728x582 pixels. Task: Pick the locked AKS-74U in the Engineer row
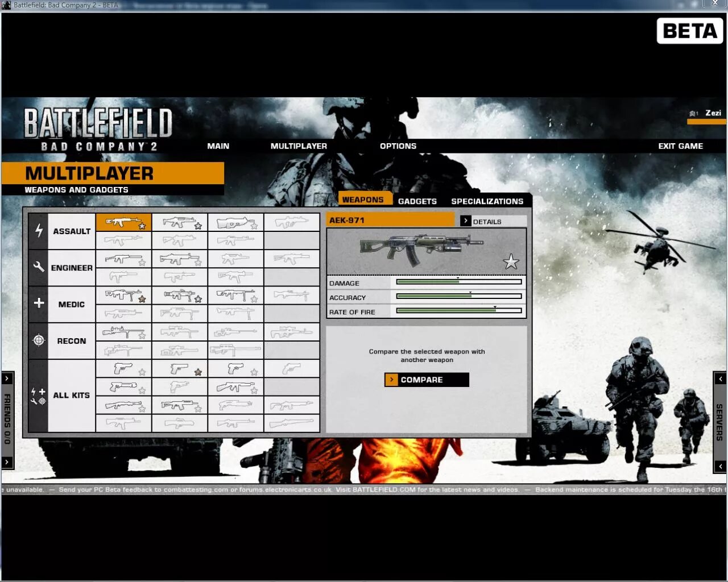coord(235,259)
